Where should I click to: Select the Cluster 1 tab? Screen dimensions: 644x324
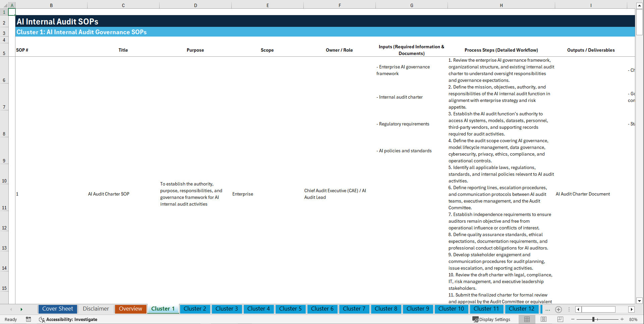click(x=163, y=309)
